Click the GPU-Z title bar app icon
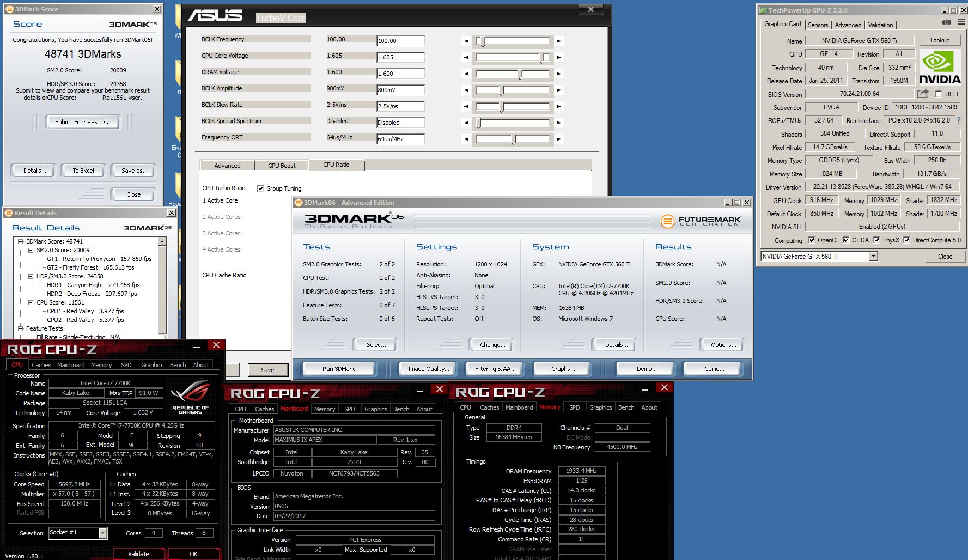The width and height of the screenshot is (968, 560). (763, 10)
